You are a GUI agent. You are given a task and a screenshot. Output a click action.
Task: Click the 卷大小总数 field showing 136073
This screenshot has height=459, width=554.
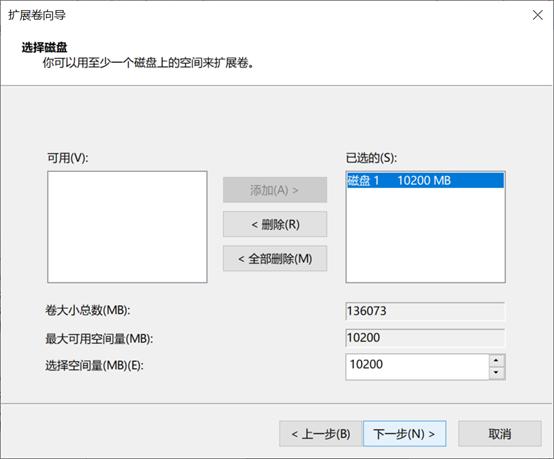425,311
